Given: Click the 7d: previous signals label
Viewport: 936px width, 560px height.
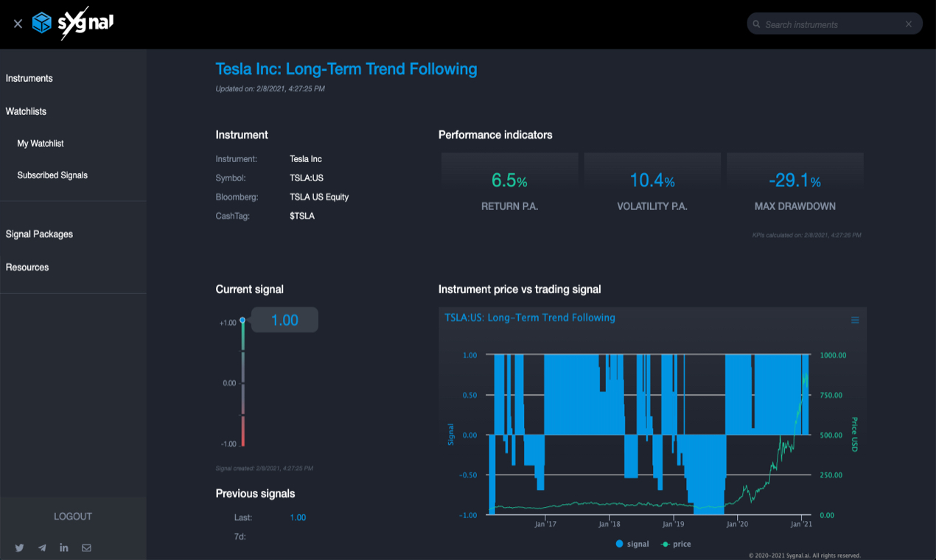Looking at the screenshot, I should (x=240, y=536).
